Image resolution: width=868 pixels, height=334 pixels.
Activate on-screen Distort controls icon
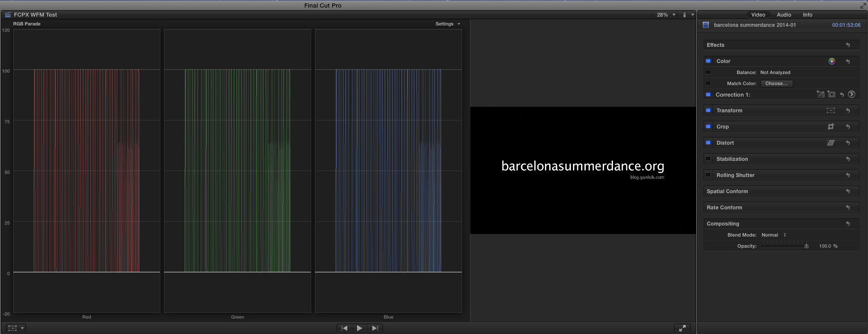[831, 143]
